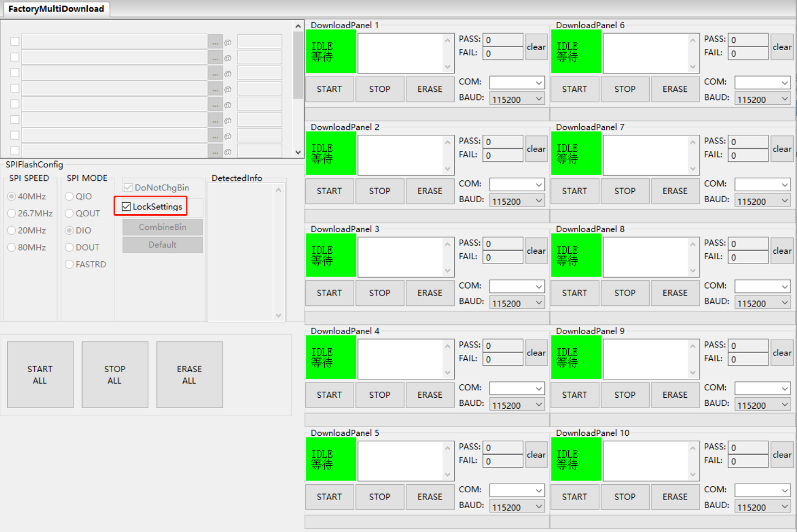Image resolution: width=797 pixels, height=532 pixels.
Task: Click up arrow in DownloadPanel 6 log box
Action: (x=693, y=40)
